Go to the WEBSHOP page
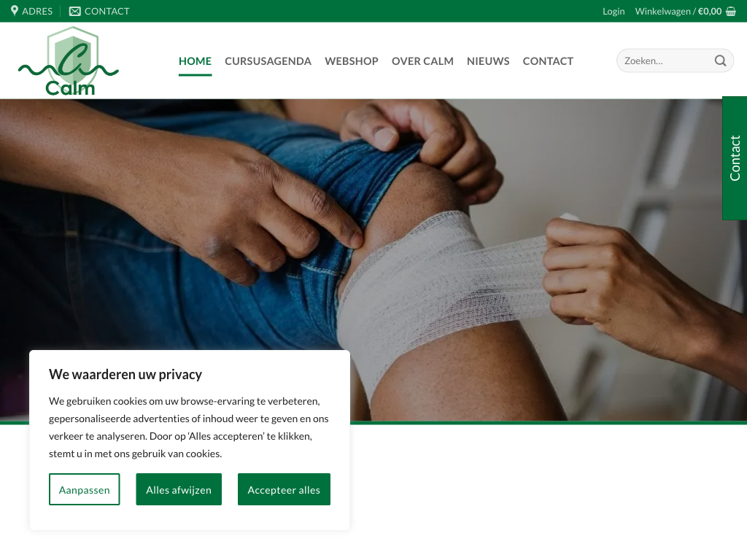 point(352,61)
